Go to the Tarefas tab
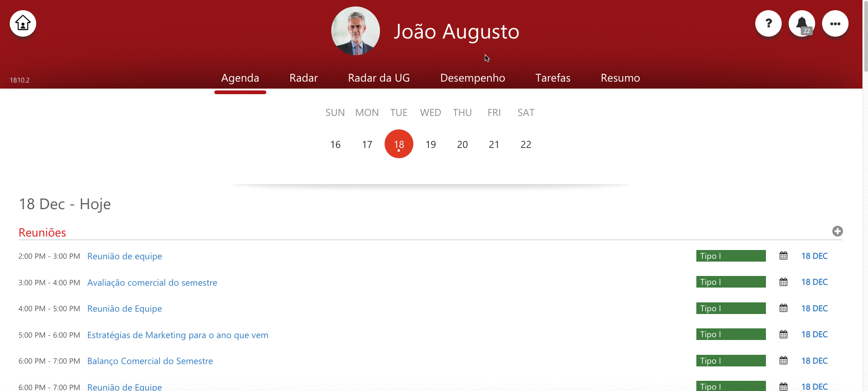The width and height of the screenshot is (868, 391). click(553, 78)
